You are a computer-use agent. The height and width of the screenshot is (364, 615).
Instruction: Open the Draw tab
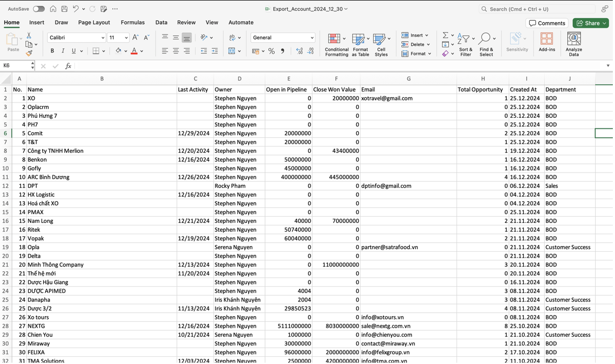coord(62,23)
